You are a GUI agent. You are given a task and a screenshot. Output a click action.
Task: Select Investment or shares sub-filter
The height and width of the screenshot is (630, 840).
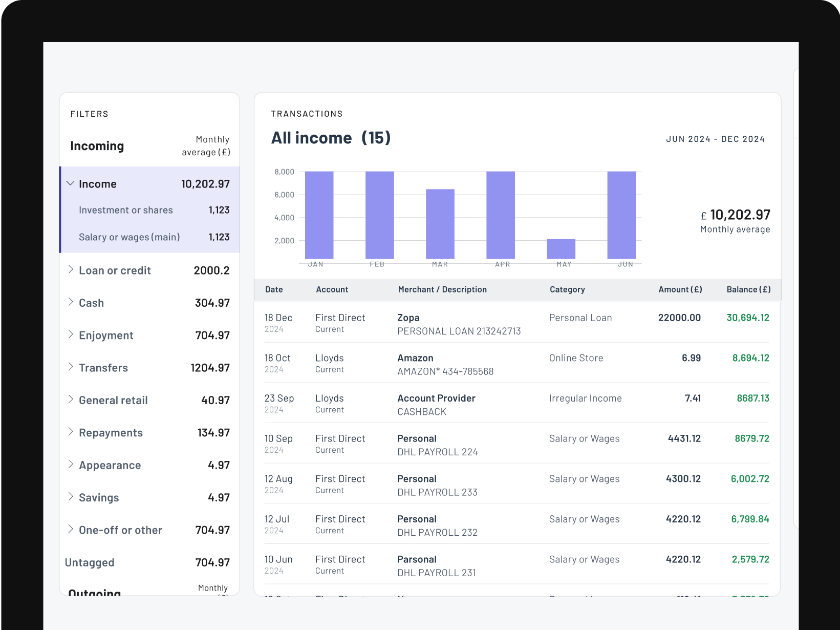point(126,210)
